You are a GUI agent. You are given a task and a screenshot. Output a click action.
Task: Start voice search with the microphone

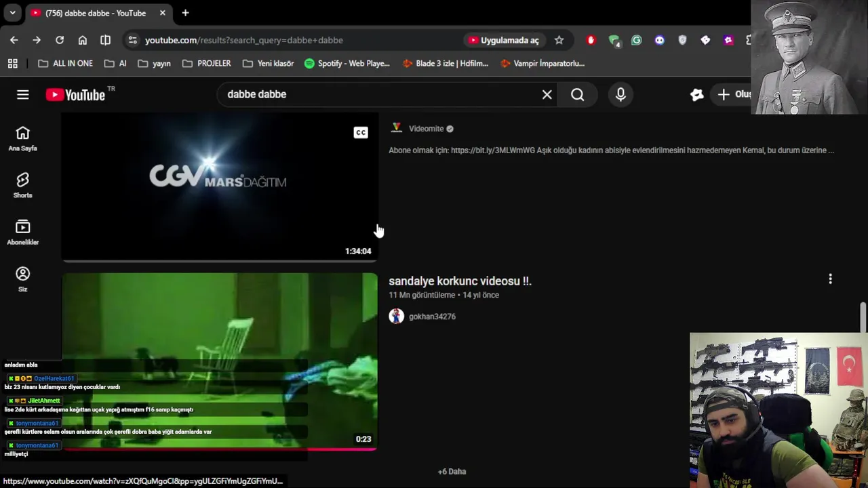pyautogui.click(x=620, y=95)
